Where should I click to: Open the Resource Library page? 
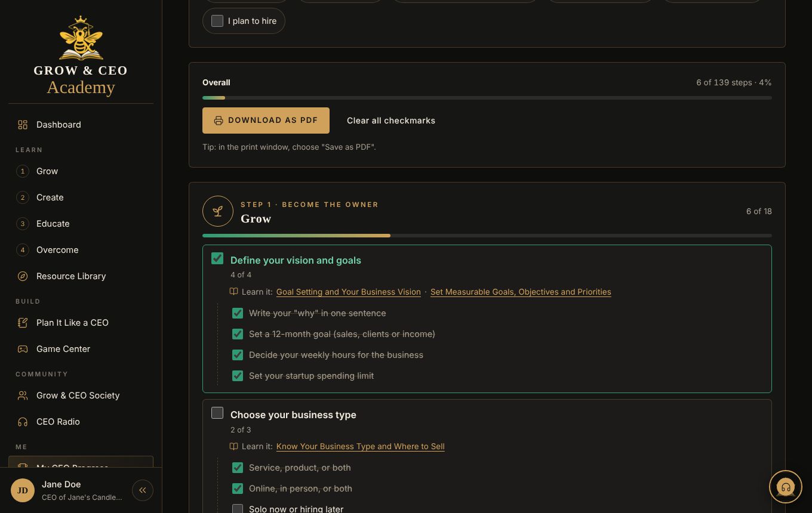tap(81, 276)
